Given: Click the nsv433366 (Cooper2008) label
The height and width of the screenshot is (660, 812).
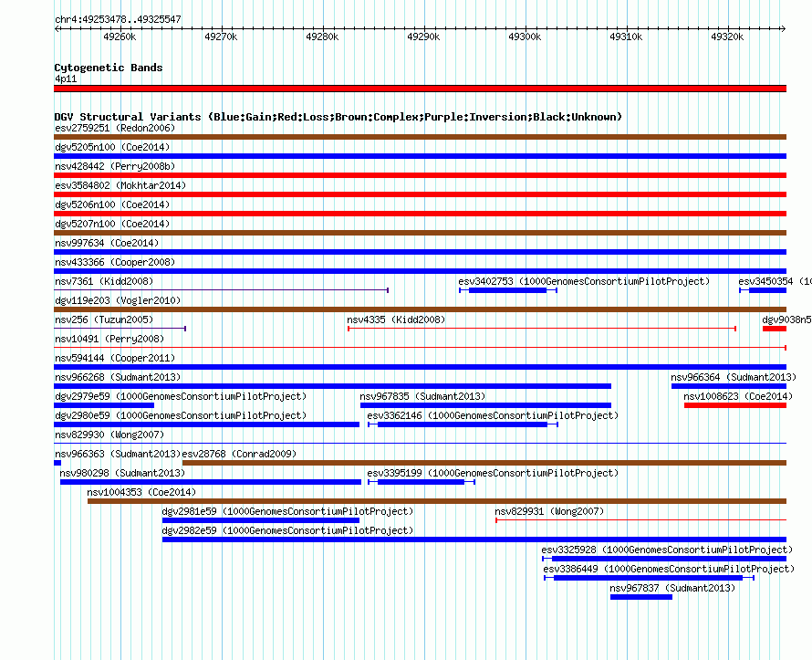Looking at the screenshot, I should tap(115, 262).
